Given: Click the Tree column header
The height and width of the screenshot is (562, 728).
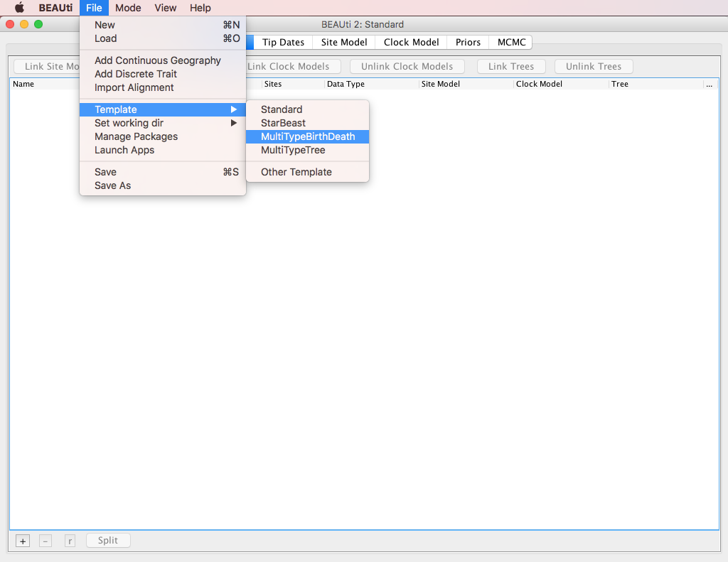Looking at the screenshot, I should point(656,84).
